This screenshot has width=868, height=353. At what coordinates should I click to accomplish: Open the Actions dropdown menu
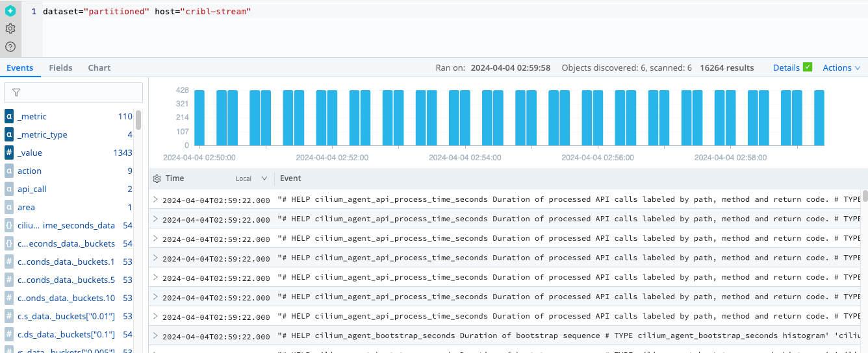pos(841,68)
